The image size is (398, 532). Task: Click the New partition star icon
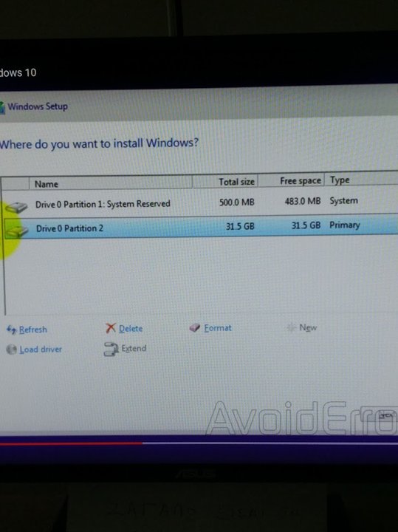[x=291, y=327]
